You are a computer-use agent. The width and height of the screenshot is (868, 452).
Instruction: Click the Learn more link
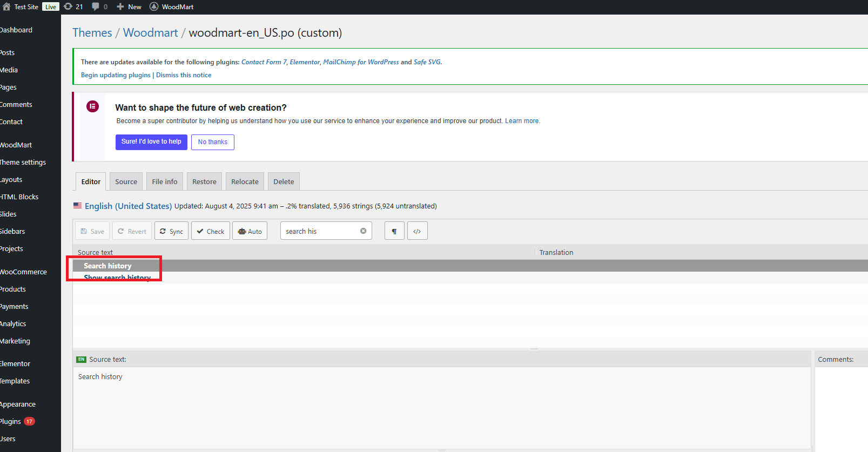[x=522, y=121]
